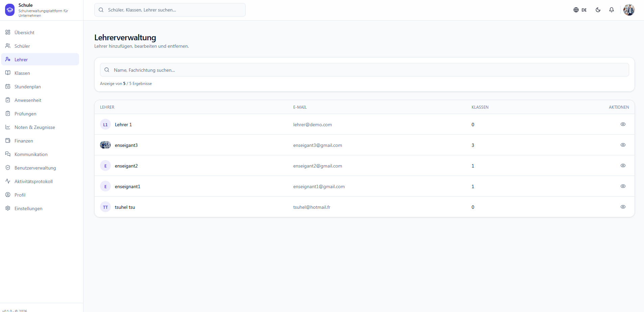View details for tsuhel tsu

(x=623, y=207)
